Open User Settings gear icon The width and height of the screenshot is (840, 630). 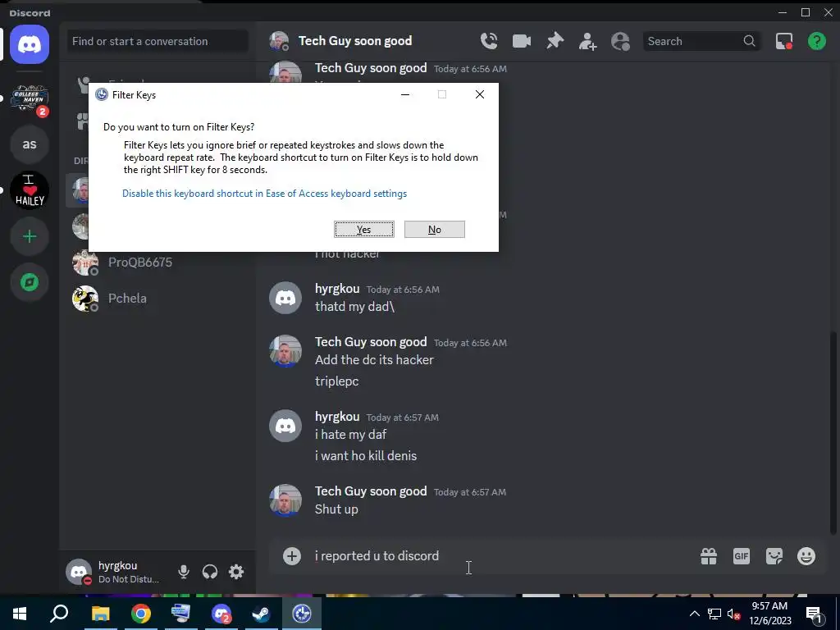[236, 572]
